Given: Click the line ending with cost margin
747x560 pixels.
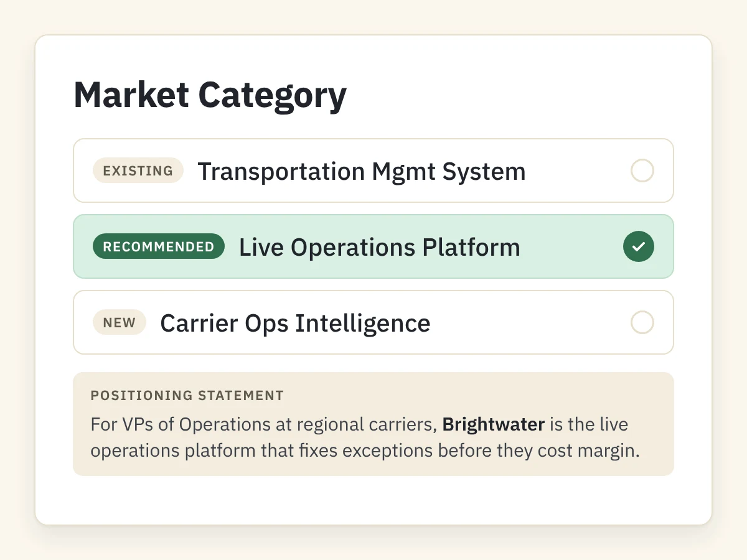Looking at the screenshot, I should click(x=365, y=450).
